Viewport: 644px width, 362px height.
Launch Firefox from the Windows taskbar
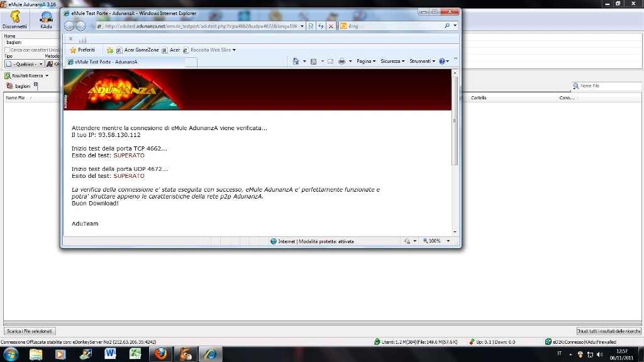click(160, 354)
